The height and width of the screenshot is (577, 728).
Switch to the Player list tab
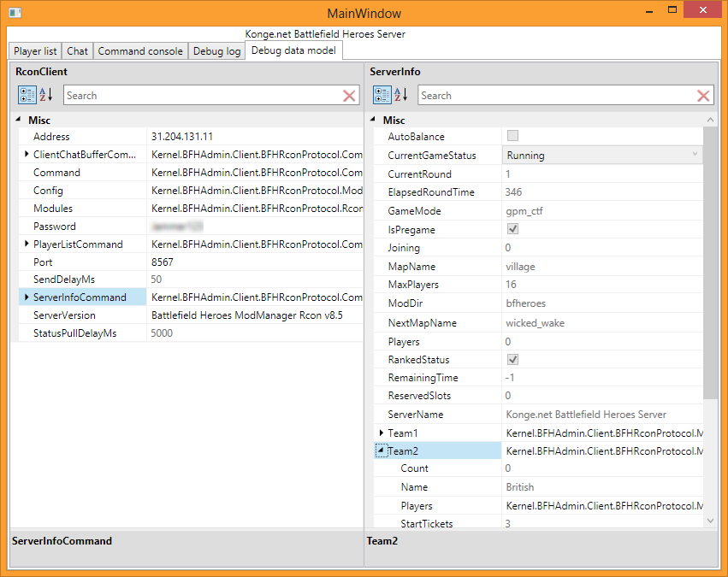click(x=35, y=51)
